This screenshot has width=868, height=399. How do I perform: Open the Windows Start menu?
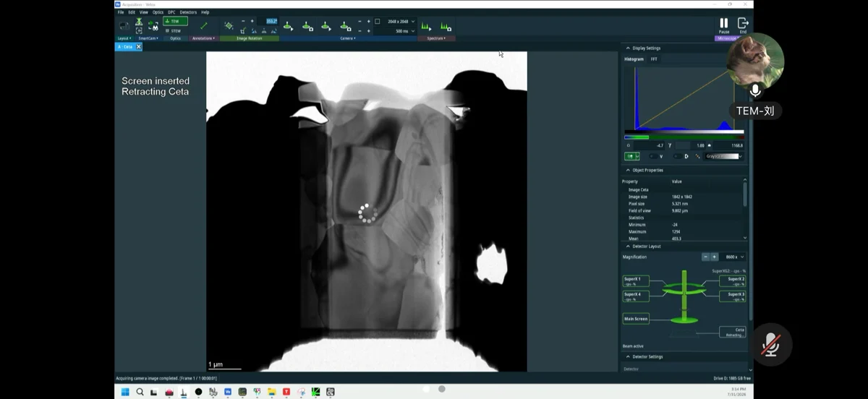click(124, 392)
